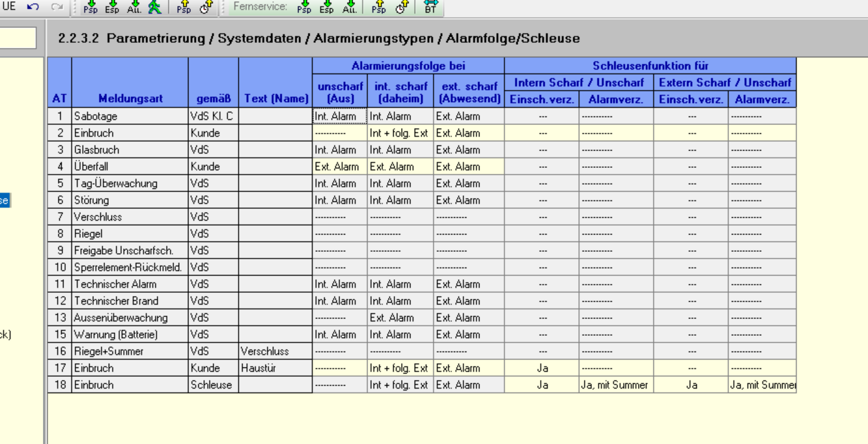Open Überfall int. scharf Ext. Alarm cell
This screenshot has height=444, width=868.
coord(399,167)
